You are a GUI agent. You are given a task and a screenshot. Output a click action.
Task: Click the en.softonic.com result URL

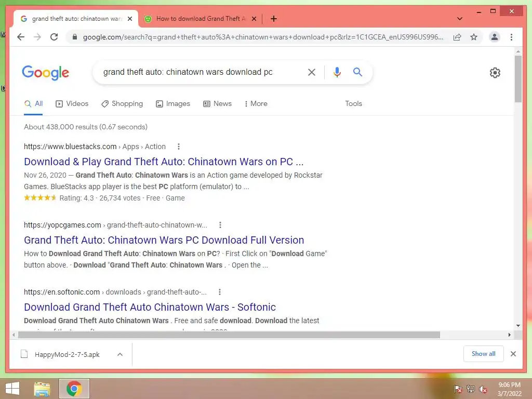pyautogui.click(x=115, y=292)
